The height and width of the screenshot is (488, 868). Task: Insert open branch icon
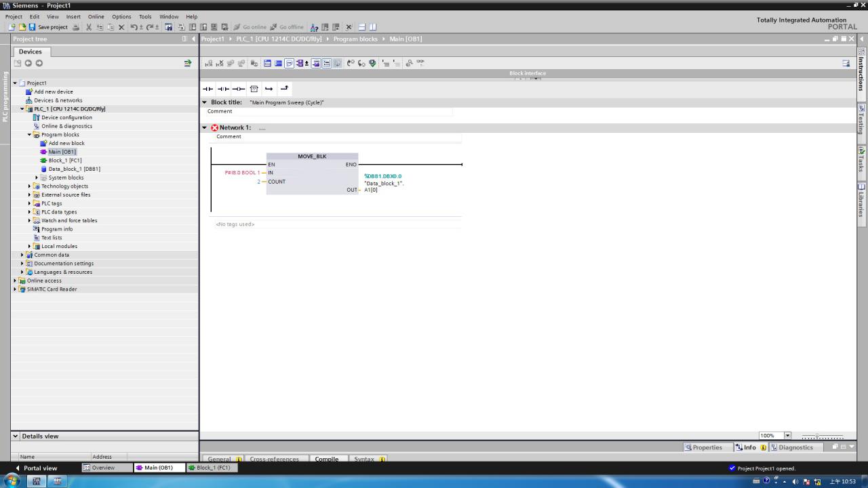tap(269, 89)
